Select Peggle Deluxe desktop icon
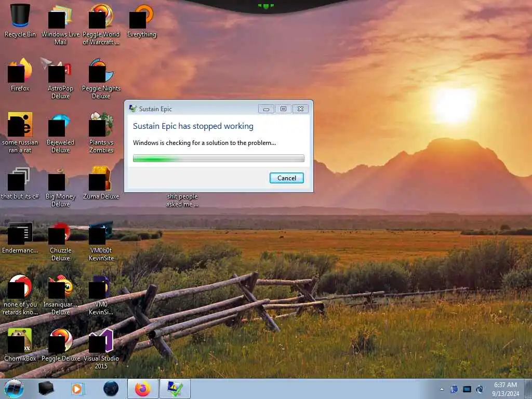 [x=60, y=344]
